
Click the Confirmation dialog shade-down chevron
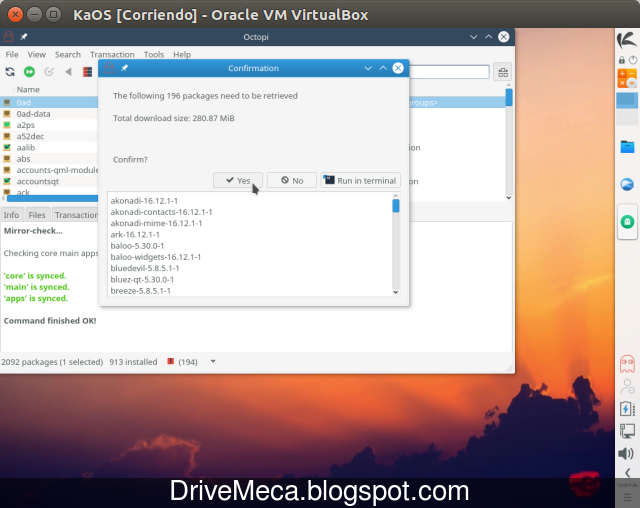(x=368, y=68)
